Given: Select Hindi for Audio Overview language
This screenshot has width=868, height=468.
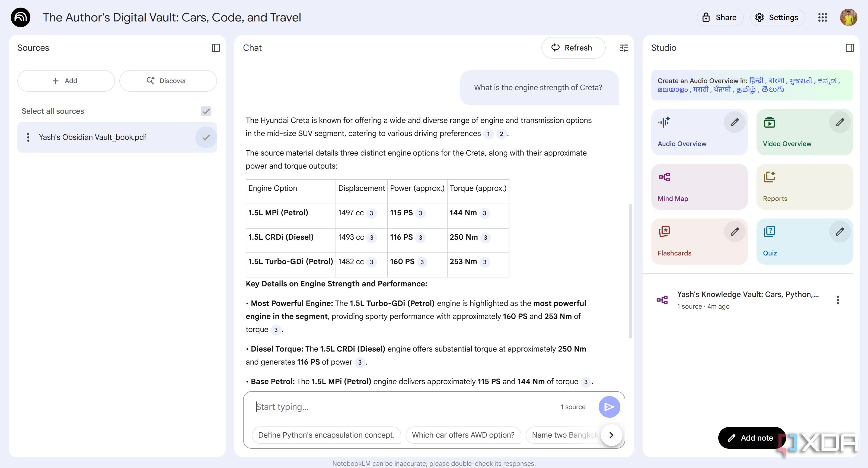Looking at the screenshot, I should pyautogui.click(x=756, y=81).
